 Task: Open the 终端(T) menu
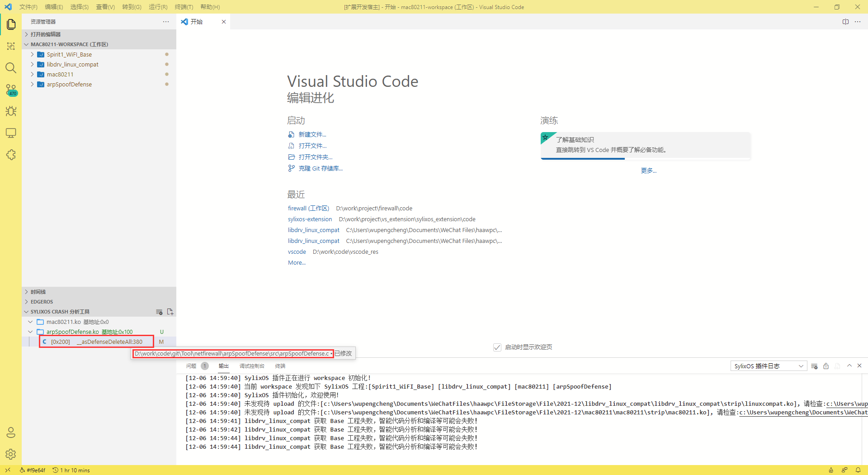tap(184, 7)
